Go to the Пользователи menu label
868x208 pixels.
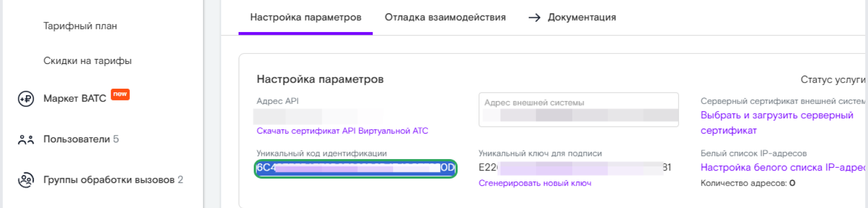pos(76,139)
